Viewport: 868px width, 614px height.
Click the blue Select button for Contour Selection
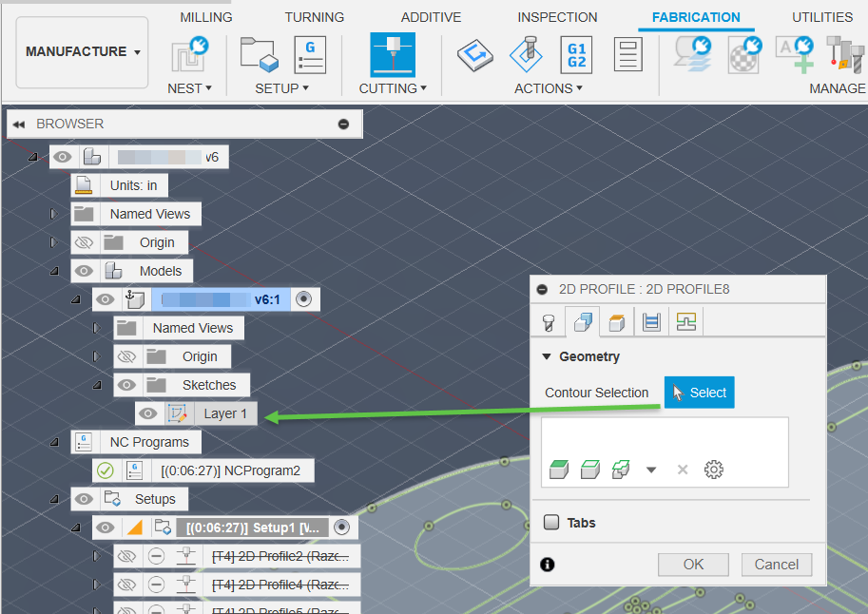pos(699,392)
